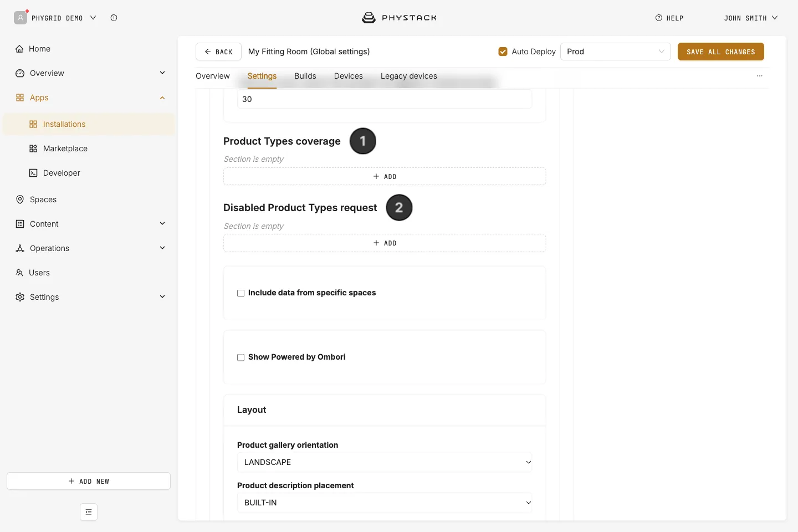Click the Users people icon in sidebar
This screenshot has height=532, width=798.
click(19, 273)
